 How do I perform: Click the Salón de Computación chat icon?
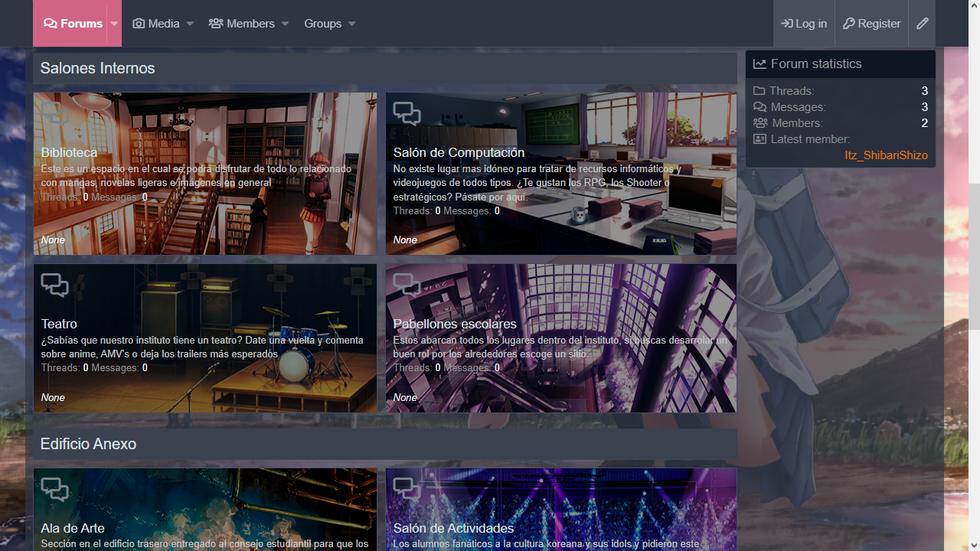click(407, 114)
